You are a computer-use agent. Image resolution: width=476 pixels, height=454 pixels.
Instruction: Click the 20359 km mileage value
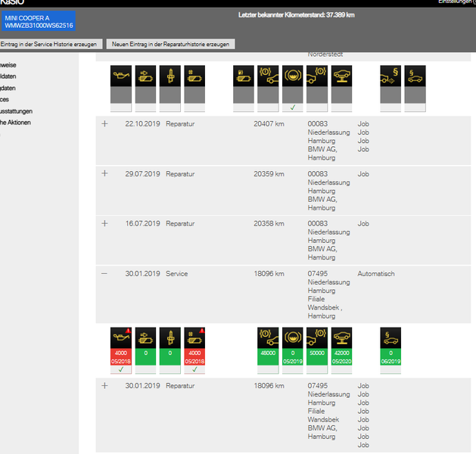[269, 174]
